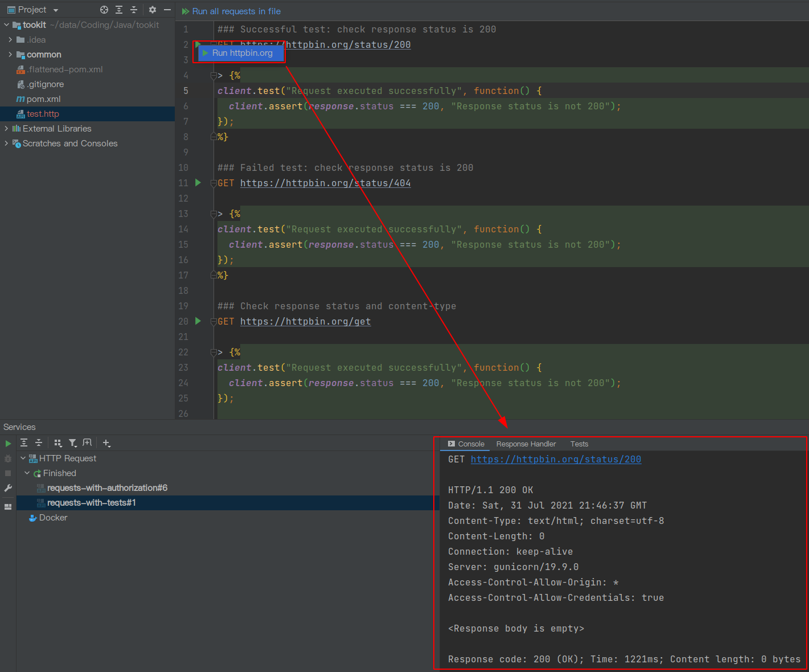Screen dimensions: 809x672
Task: Open the Project view dropdown
Action: click(56, 10)
